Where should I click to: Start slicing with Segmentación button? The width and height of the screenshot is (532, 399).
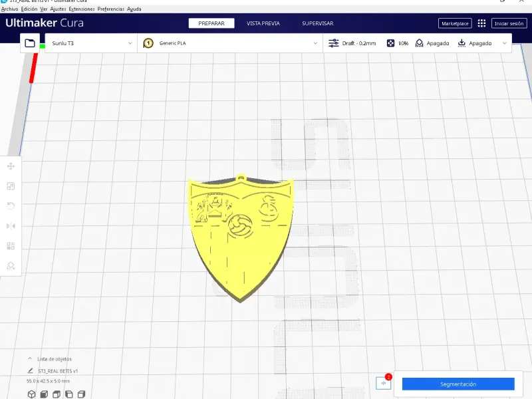(x=458, y=384)
